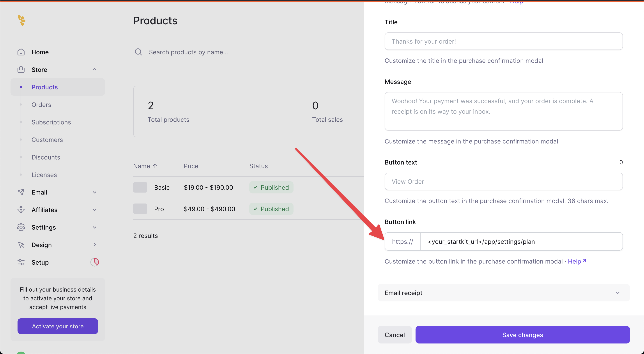Click the search magnifier icon
This screenshot has height=354, width=644.
[138, 52]
